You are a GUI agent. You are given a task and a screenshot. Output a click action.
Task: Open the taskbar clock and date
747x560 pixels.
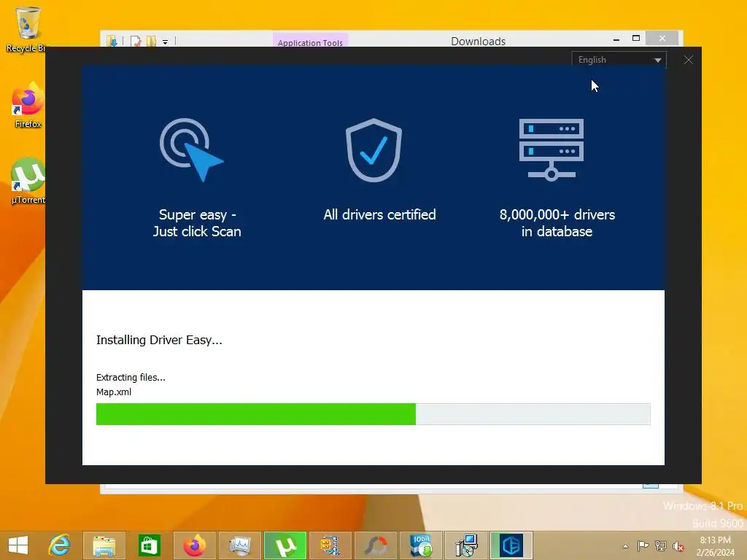tap(715, 546)
